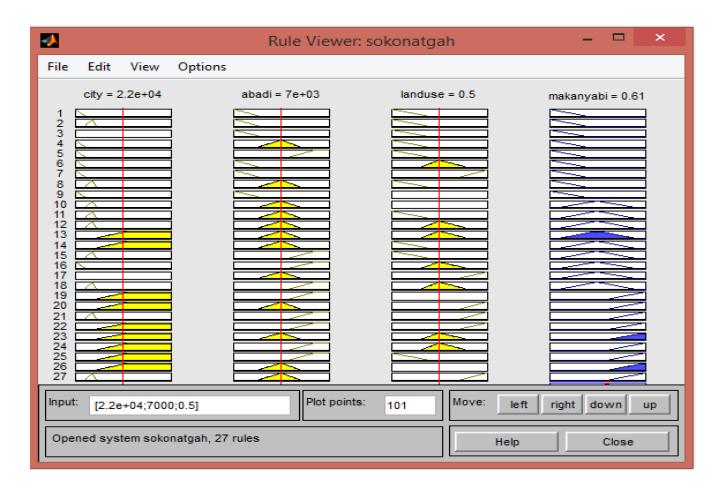The height and width of the screenshot is (490, 720).
Task: Click the Plot points field showing 101
Action: (x=410, y=405)
